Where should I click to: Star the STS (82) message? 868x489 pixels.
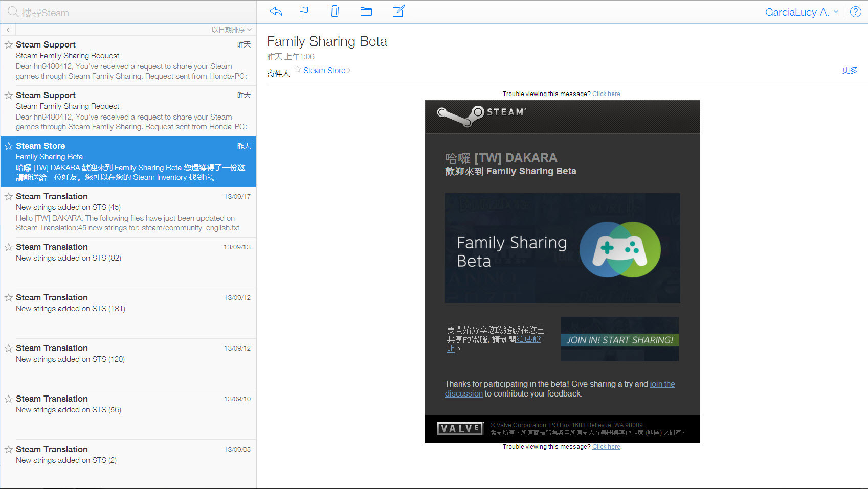(x=9, y=247)
